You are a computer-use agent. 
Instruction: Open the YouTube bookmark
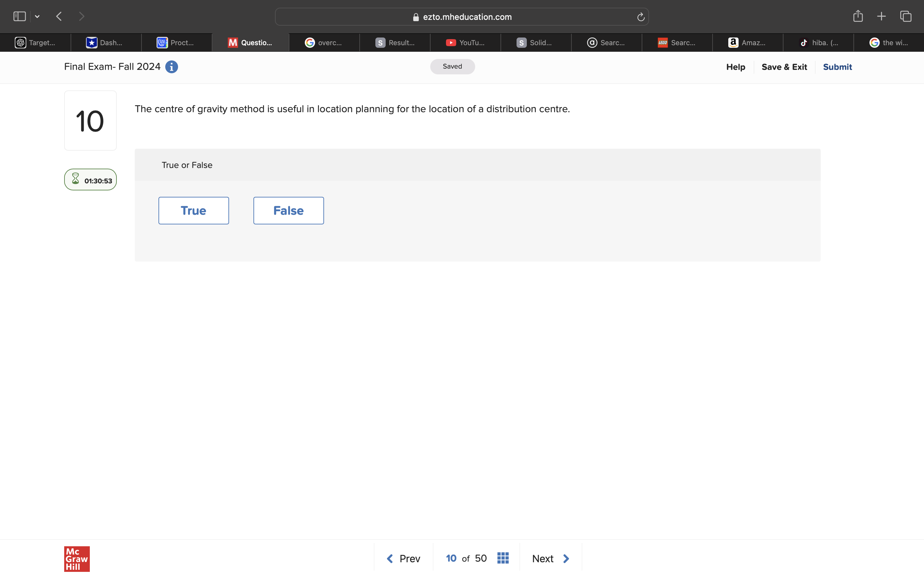click(x=465, y=42)
